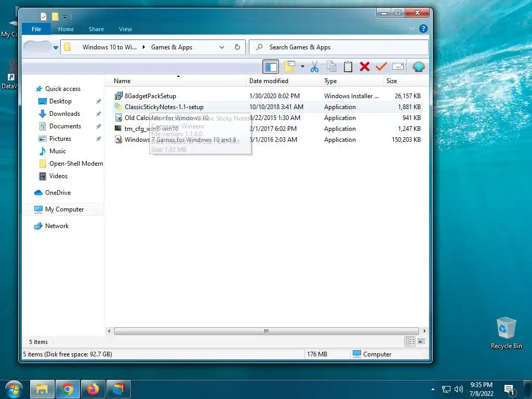
Task: Open the notification center icon
Action: (x=510, y=390)
